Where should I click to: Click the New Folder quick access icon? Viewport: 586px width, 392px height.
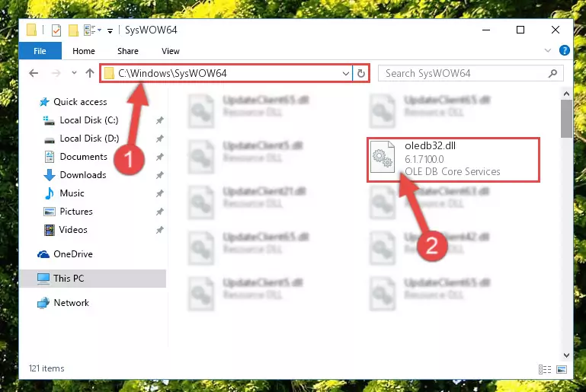(x=73, y=30)
